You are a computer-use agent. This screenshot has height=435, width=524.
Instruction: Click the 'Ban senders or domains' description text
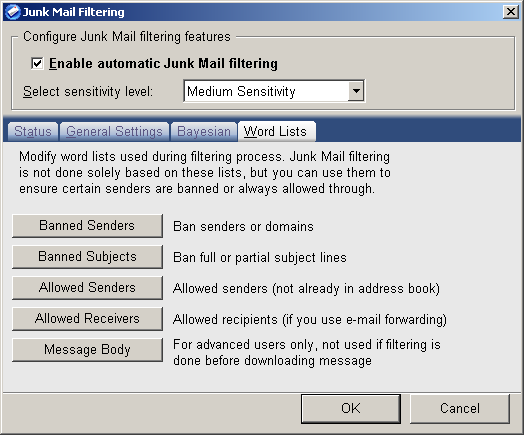pos(243,227)
